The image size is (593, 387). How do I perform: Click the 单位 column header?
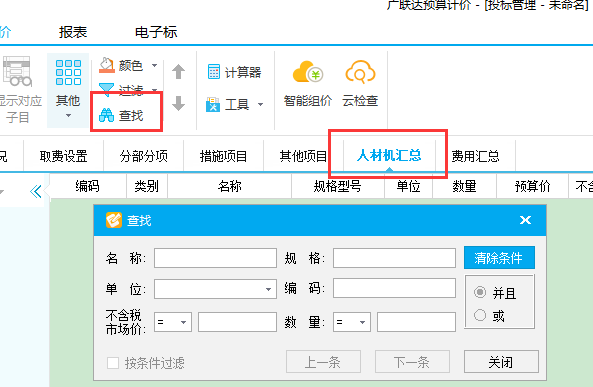(408, 186)
